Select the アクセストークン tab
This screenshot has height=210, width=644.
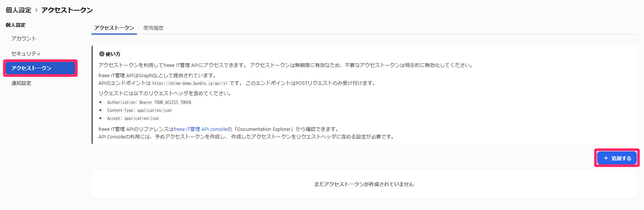coord(114,28)
